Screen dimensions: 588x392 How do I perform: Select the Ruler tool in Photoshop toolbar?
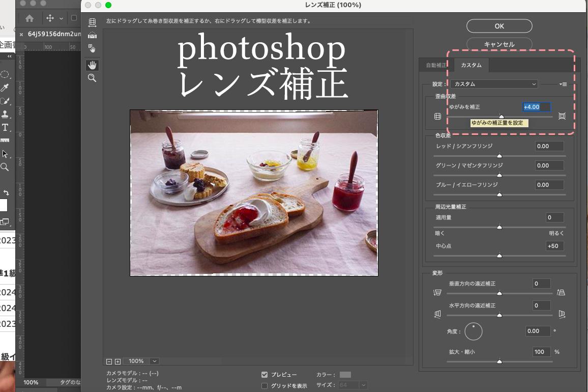pos(5,141)
